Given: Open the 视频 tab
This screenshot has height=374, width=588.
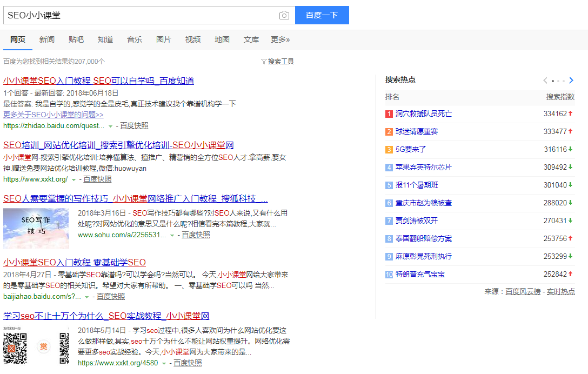Looking at the screenshot, I should point(193,39).
